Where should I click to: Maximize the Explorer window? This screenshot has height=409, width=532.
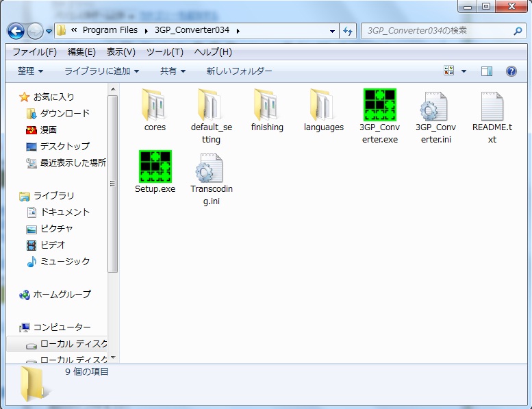tap(486, 6)
